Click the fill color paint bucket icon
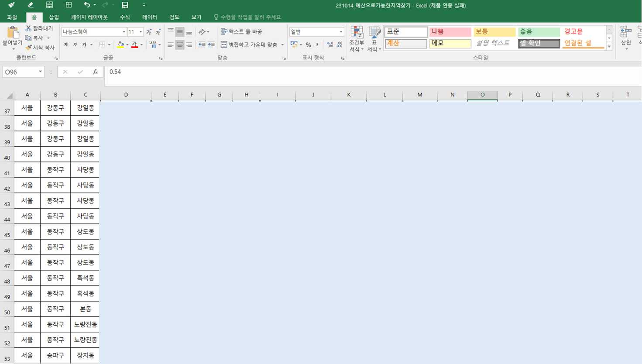 click(120, 45)
